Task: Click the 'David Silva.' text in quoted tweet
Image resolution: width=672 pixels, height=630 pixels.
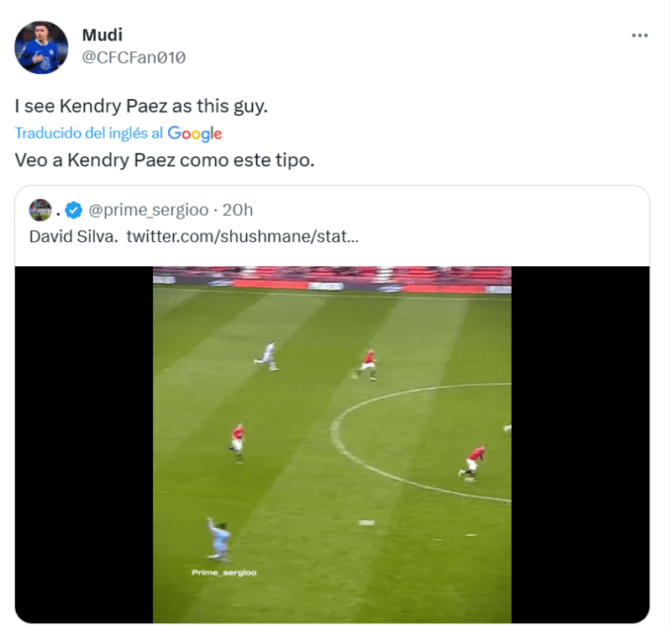Action: pyautogui.click(x=74, y=236)
